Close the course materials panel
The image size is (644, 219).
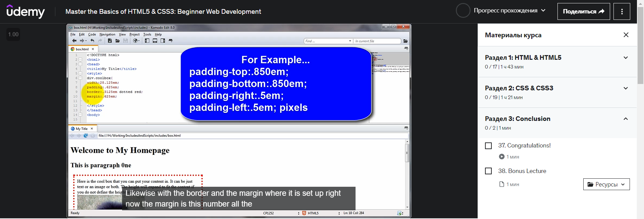626,35
